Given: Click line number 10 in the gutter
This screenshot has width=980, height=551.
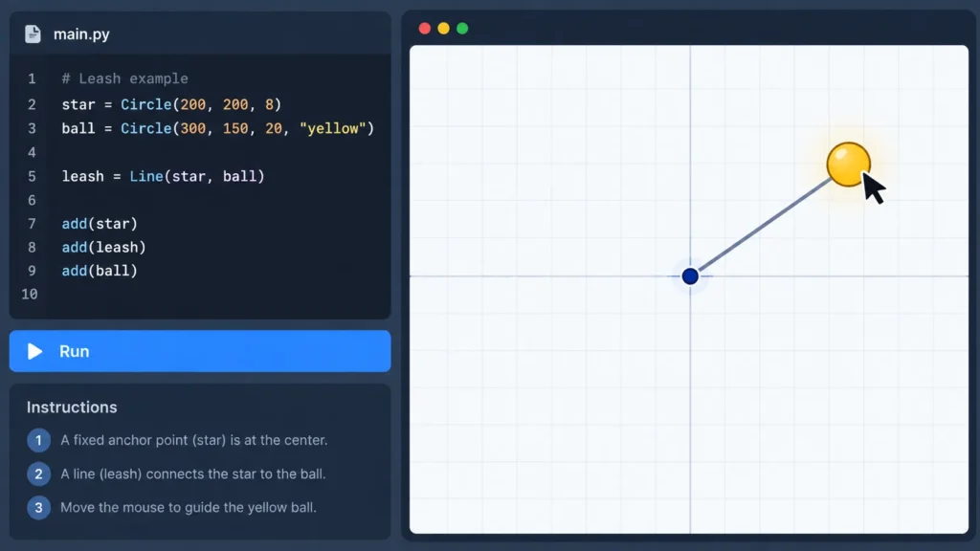Looking at the screenshot, I should tap(30, 294).
